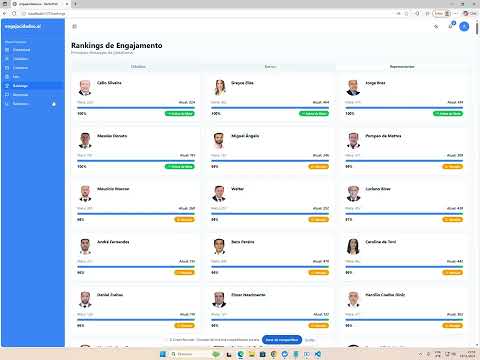Click the taskbar clock and date
The height and width of the screenshot is (360, 480).
pyautogui.click(x=467, y=354)
